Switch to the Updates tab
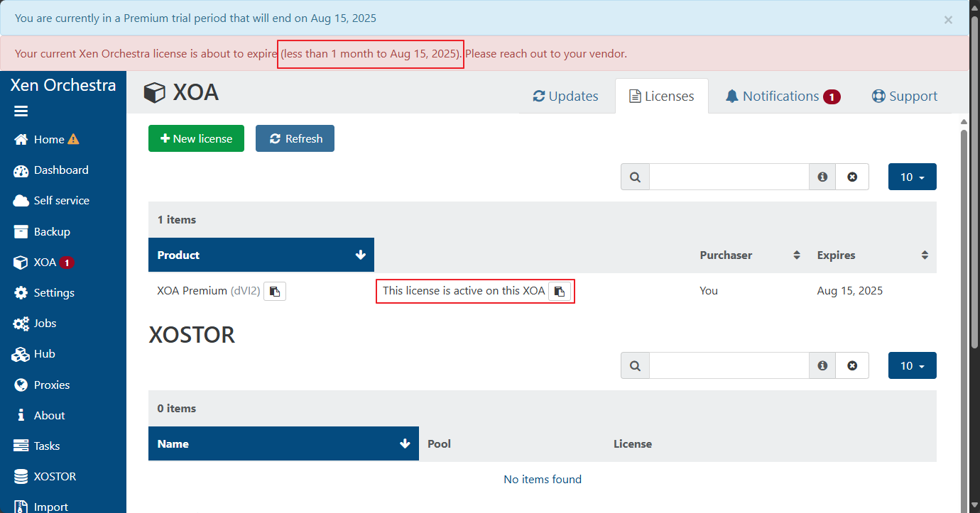Viewport: 980px width, 513px height. (x=565, y=96)
